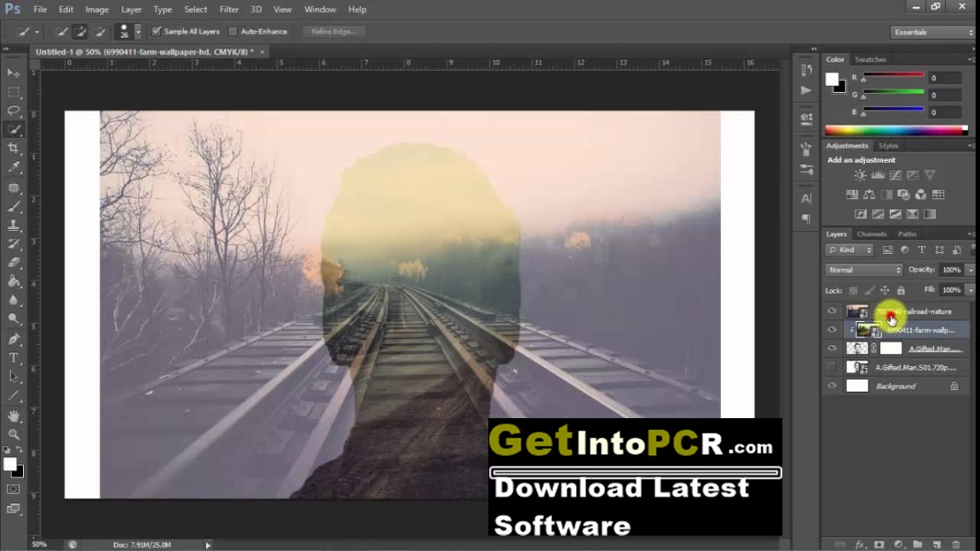The image size is (980, 551).
Task: Hide the masked A.Gifted.Man layer
Action: pos(832,348)
